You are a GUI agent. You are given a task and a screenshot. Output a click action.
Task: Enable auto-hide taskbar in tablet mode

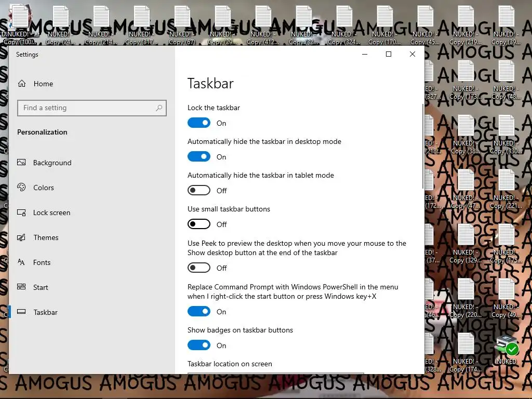[199, 190]
